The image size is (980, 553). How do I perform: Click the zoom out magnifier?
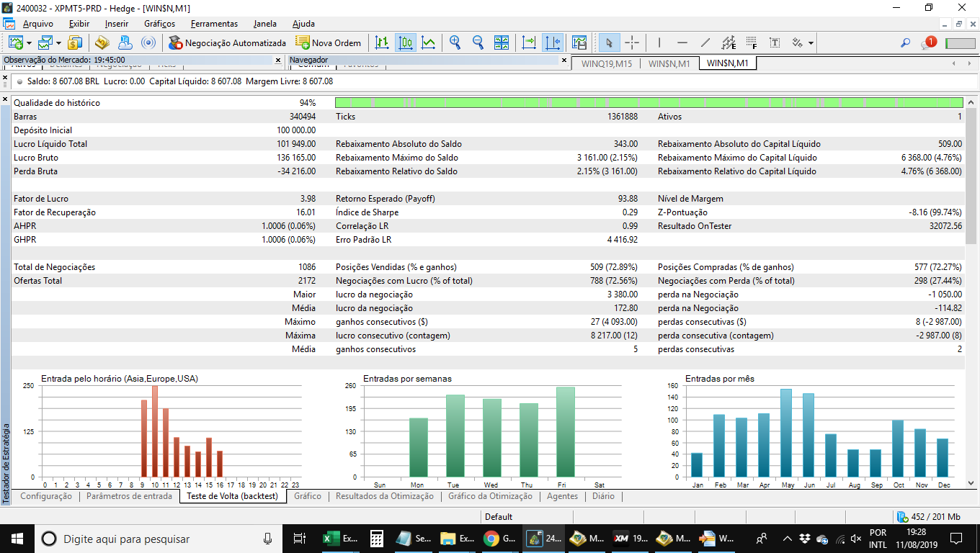pyautogui.click(x=478, y=42)
